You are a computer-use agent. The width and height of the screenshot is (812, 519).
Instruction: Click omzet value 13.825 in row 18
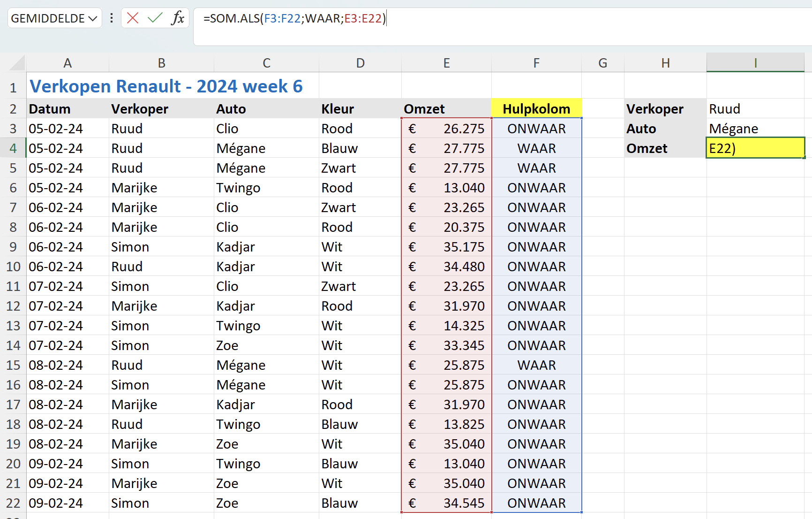[446, 424]
